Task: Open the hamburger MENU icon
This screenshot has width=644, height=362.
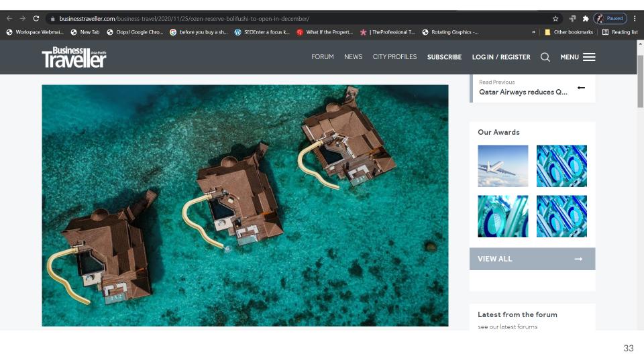Action: click(x=588, y=57)
